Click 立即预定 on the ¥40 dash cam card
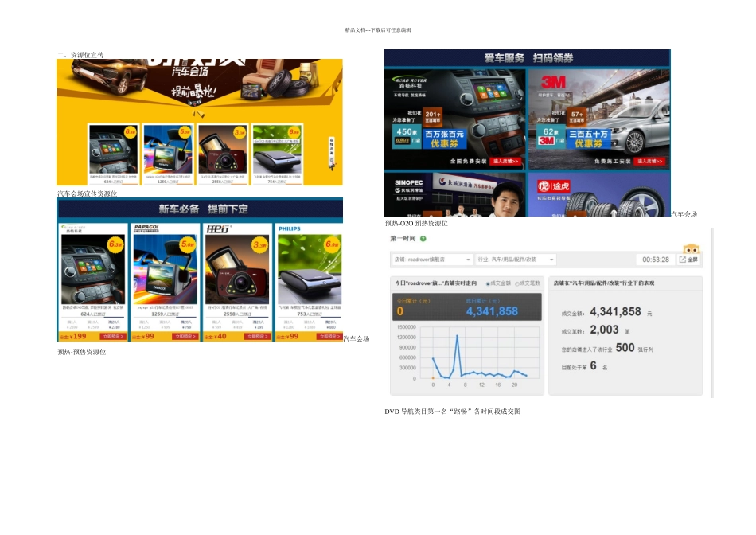756x535 pixels. click(x=257, y=336)
